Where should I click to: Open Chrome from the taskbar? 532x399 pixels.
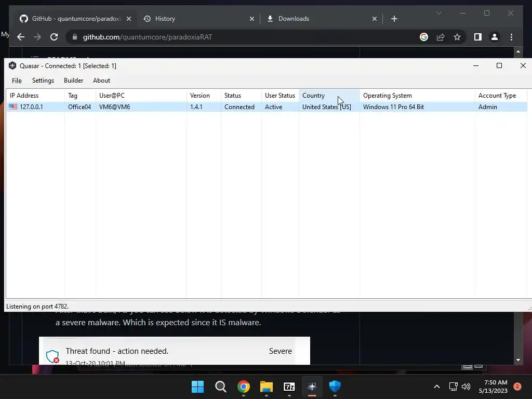coord(243,387)
